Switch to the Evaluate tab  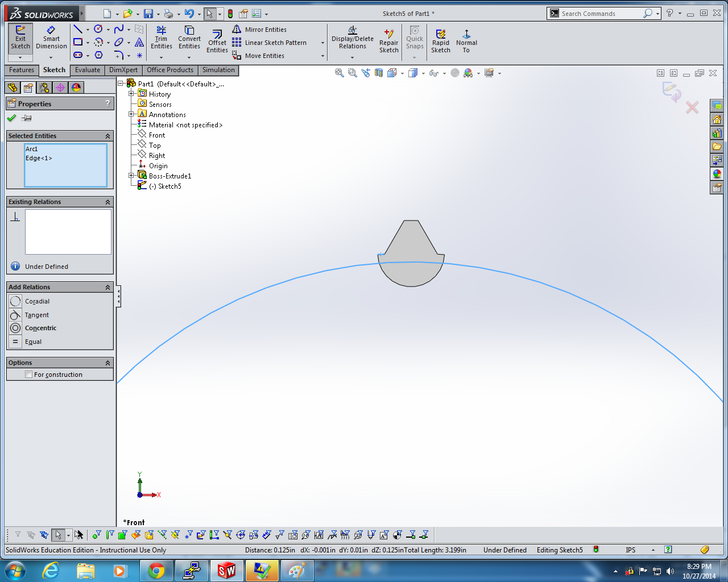pos(88,70)
